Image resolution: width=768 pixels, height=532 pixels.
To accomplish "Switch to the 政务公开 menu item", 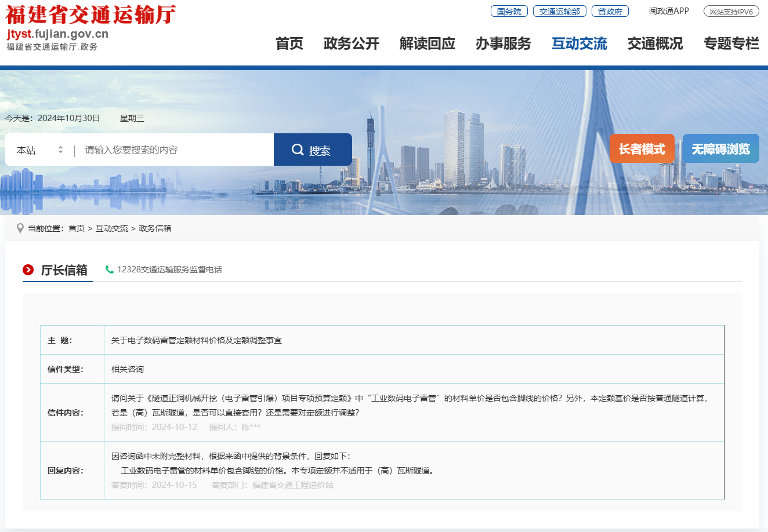I will (x=351, y=43).
